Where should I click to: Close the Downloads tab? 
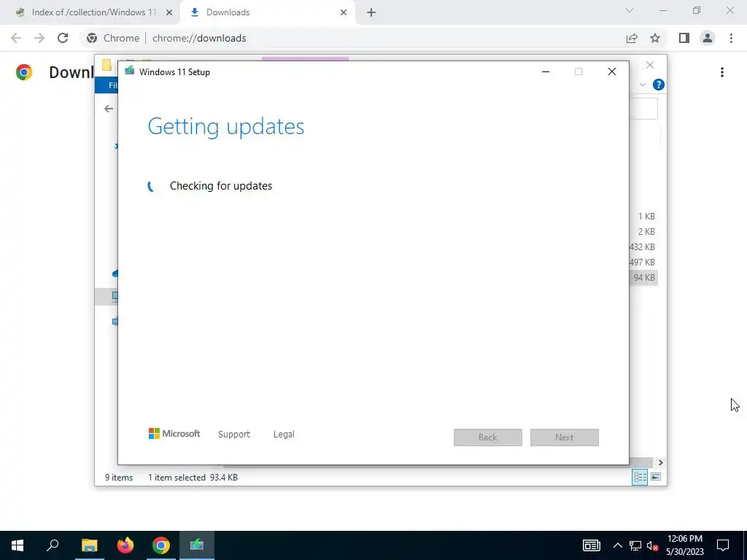pos(344,12)
